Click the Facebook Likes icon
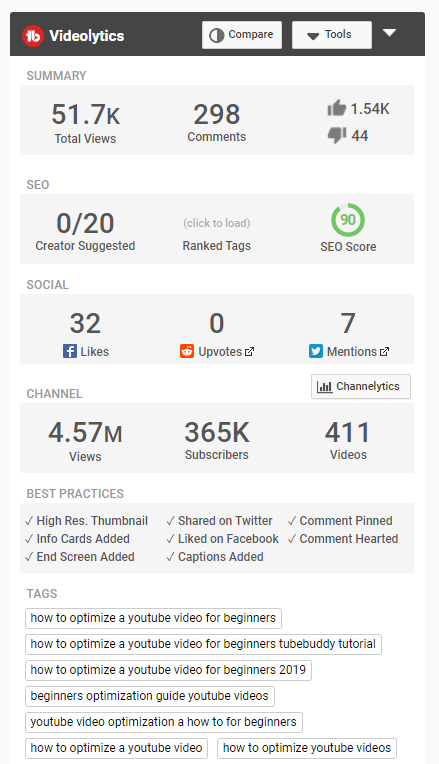This screenshot has height=764, width=439. [x=70, y=351]
